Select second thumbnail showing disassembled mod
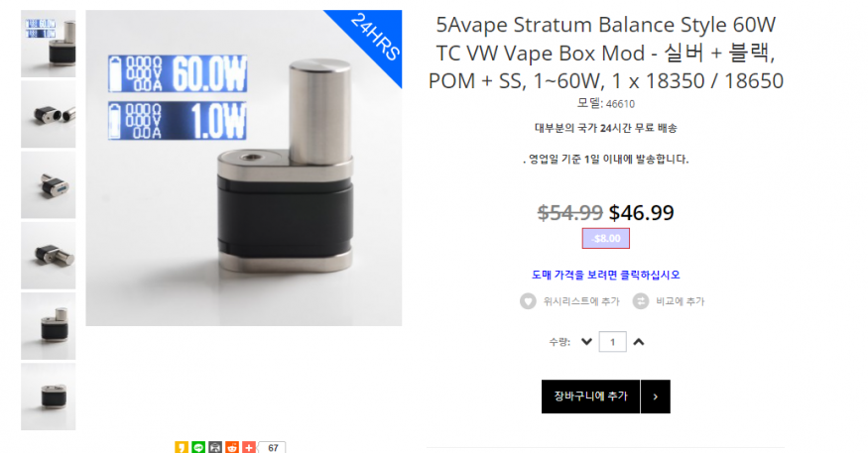Image resolution: width=868 pixels, height=453 pixels. 49,115
